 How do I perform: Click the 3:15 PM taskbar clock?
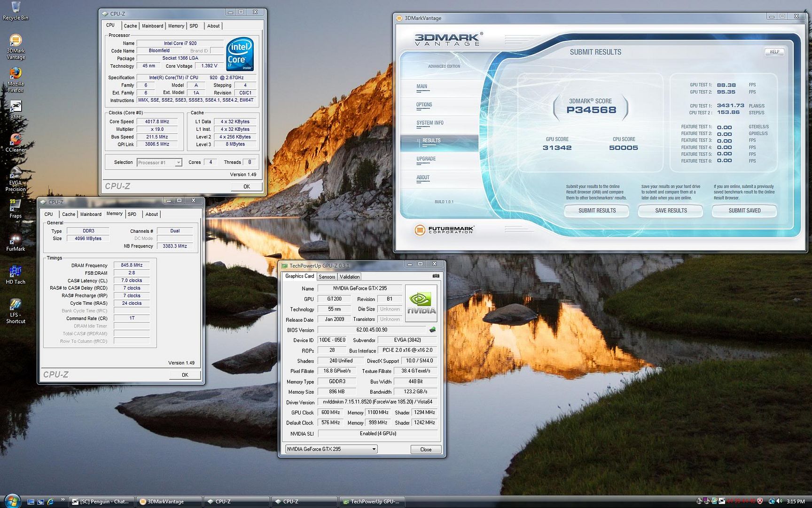pyautogui.click(x=796, y=501)
